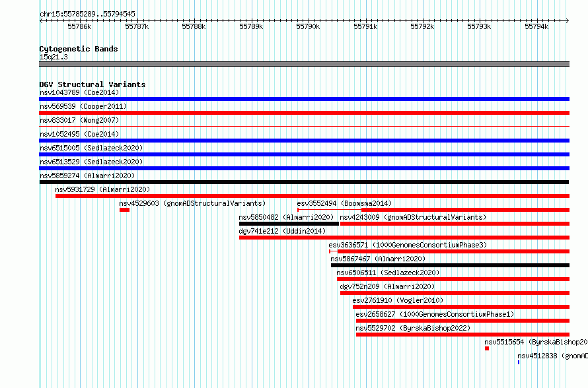Open nsv6513529 (Sedlazeck2020) variant label
Screen dimensions: 588x388
pos(91,162)
